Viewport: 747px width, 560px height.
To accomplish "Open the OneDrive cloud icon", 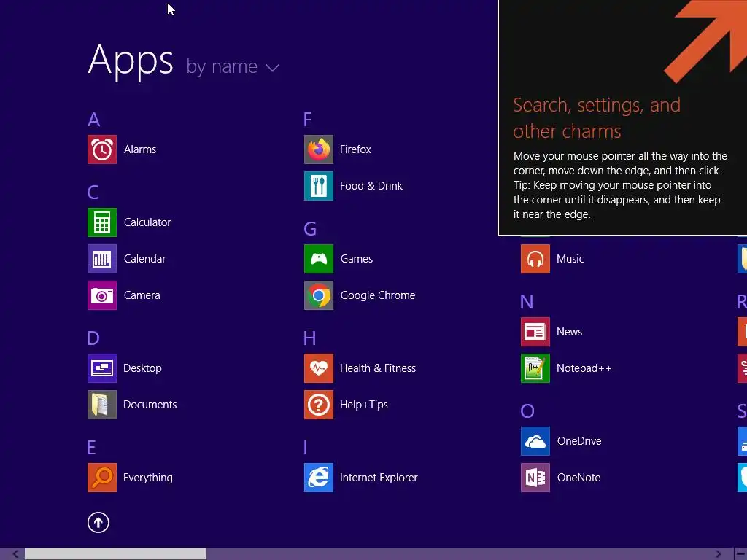I will (535, 441).
